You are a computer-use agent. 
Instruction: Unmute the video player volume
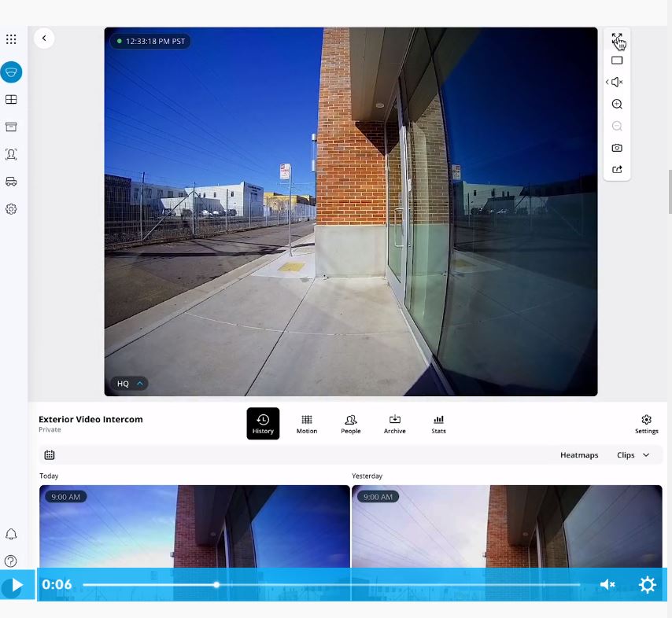point(607,585)
